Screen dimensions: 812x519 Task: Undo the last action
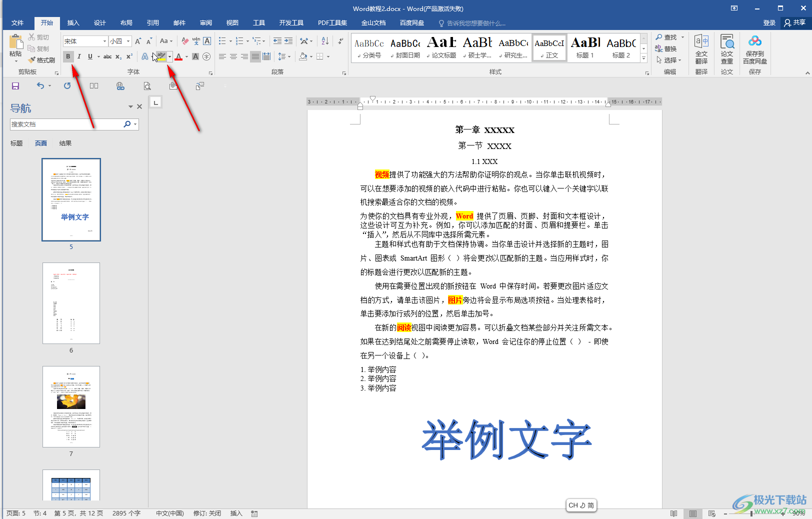point(40,86)
